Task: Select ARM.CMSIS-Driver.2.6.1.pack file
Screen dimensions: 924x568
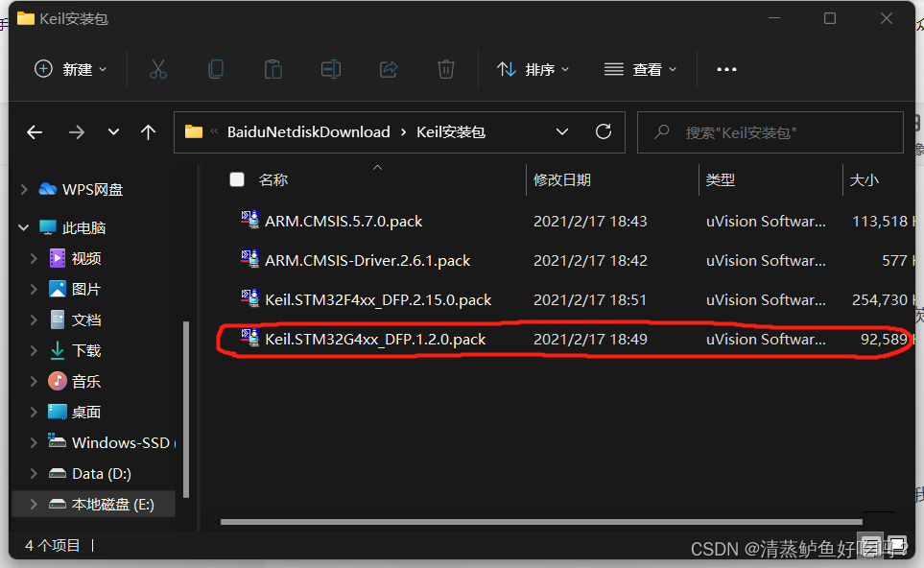Action: pos(367,260)
